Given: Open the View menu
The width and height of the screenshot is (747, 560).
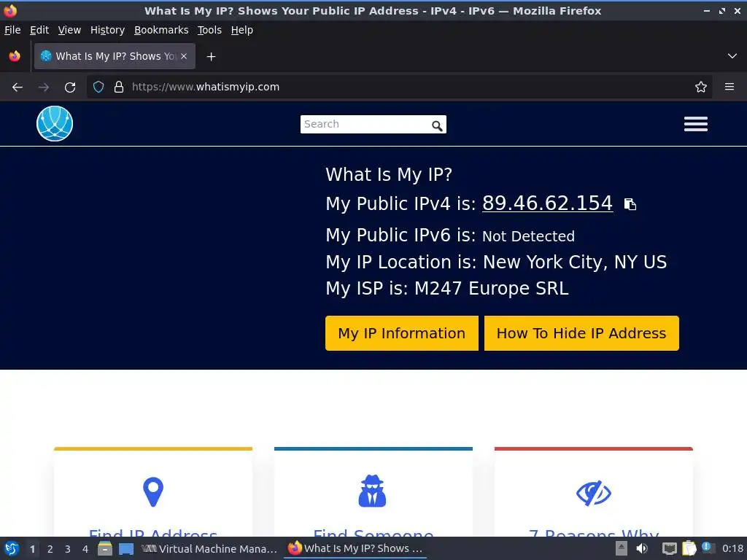Looking at the screenshot, I should pos(69,30).
